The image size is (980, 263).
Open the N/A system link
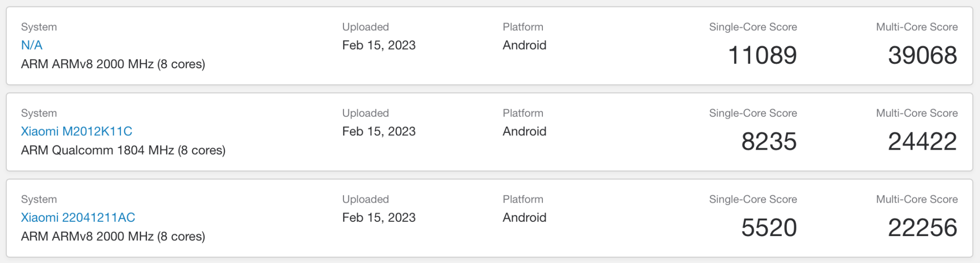pos(31,45)
